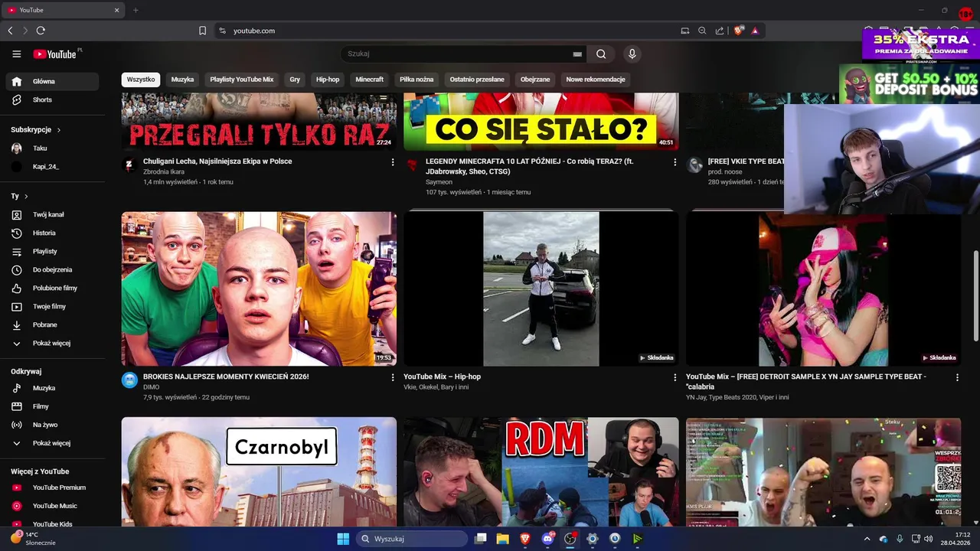Go back with browser back arrow
980x551 pixels.
click(10, 31)
